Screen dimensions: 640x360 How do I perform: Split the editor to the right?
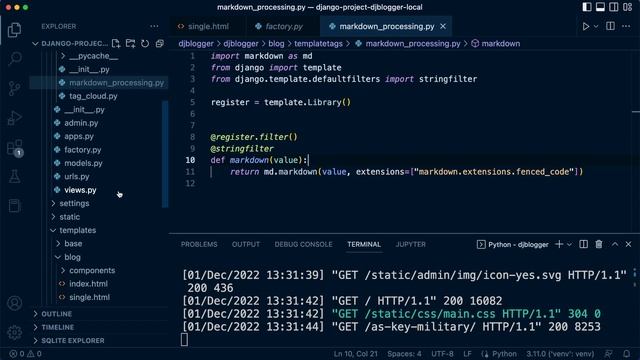click(610, 26)
